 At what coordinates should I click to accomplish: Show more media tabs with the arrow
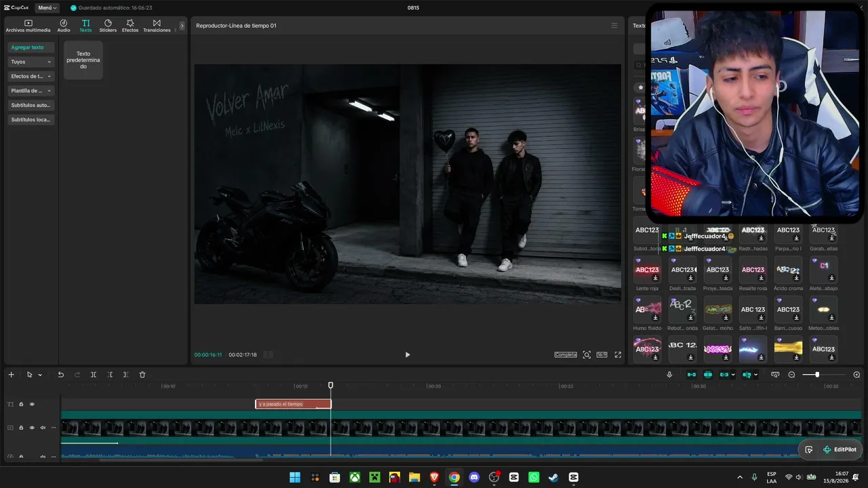coord(182,26)
